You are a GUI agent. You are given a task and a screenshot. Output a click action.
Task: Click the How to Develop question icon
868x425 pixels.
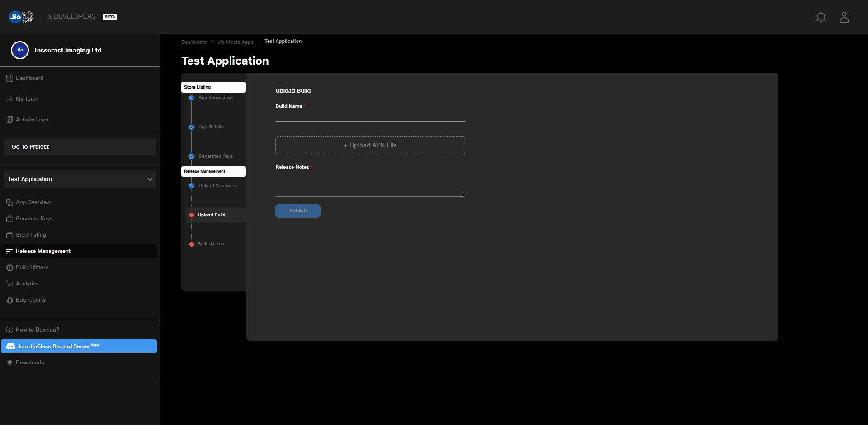pyautogui.click(x=9, y=330)
